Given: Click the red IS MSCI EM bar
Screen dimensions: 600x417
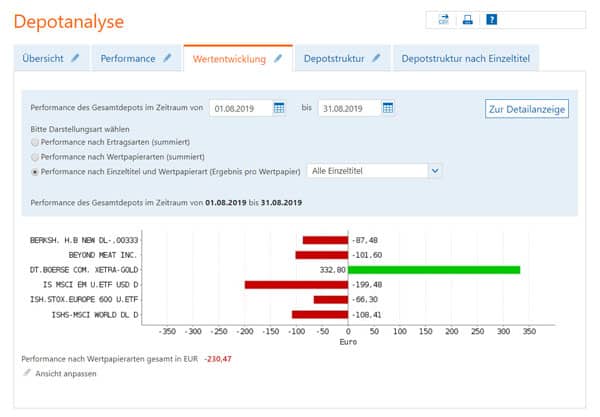Looking at the screenshot, I should click(297, 285).
